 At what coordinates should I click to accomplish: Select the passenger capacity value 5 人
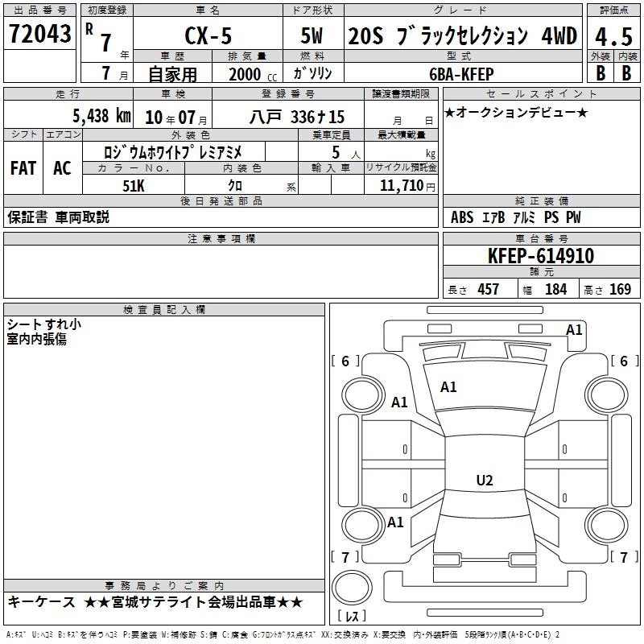coord(346,153)
